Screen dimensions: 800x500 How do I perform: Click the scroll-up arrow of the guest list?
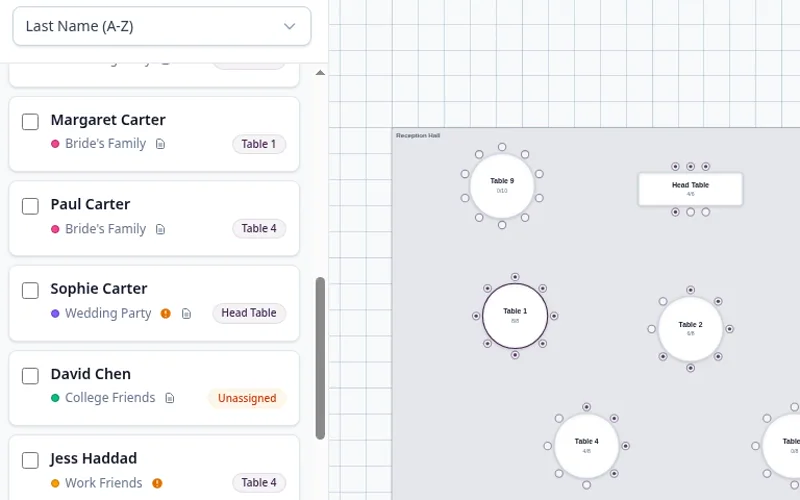pyautogui.click(x=320, y=73)
